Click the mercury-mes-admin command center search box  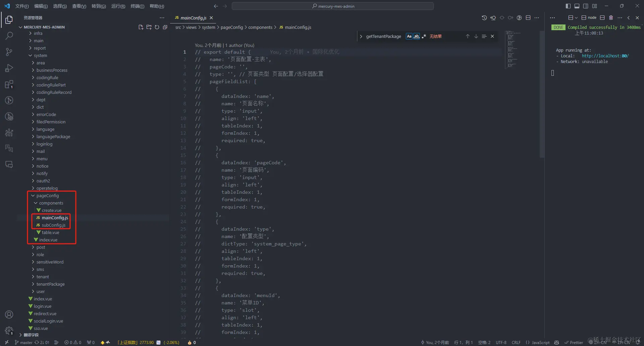pyautogui.click(x=333, y=6)
